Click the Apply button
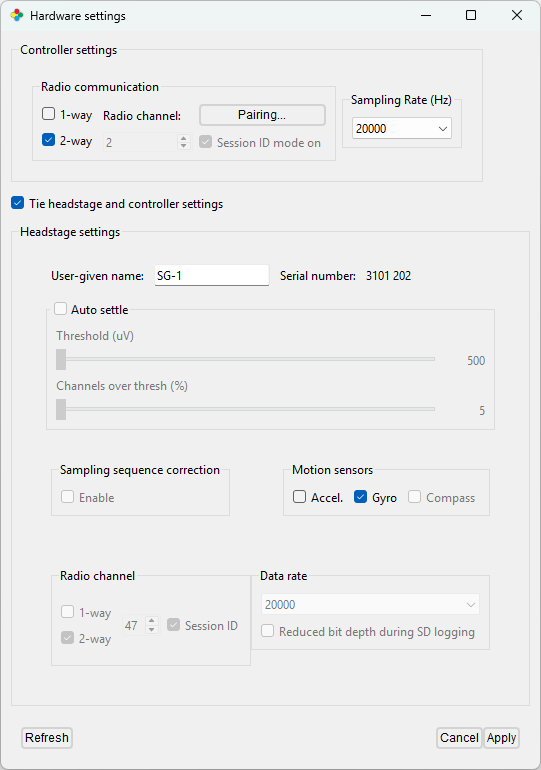541x770 pixels. coord(501,738)
